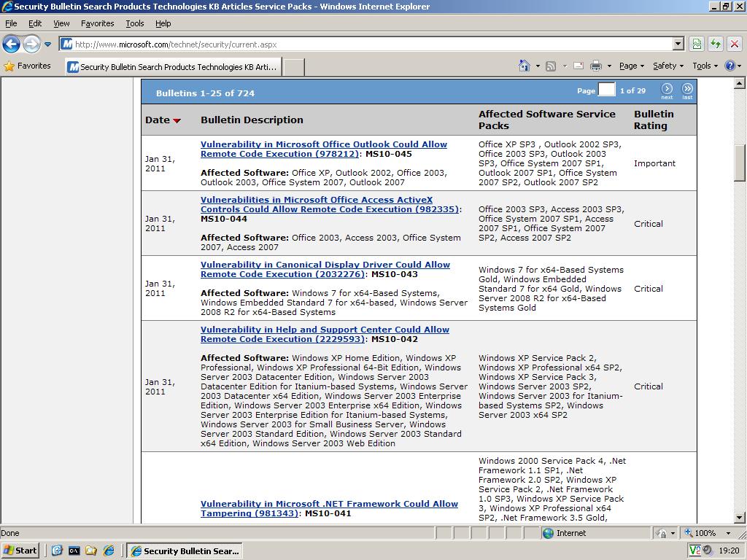Open the Help and Support Center 2229593 link

click(325, 334)
